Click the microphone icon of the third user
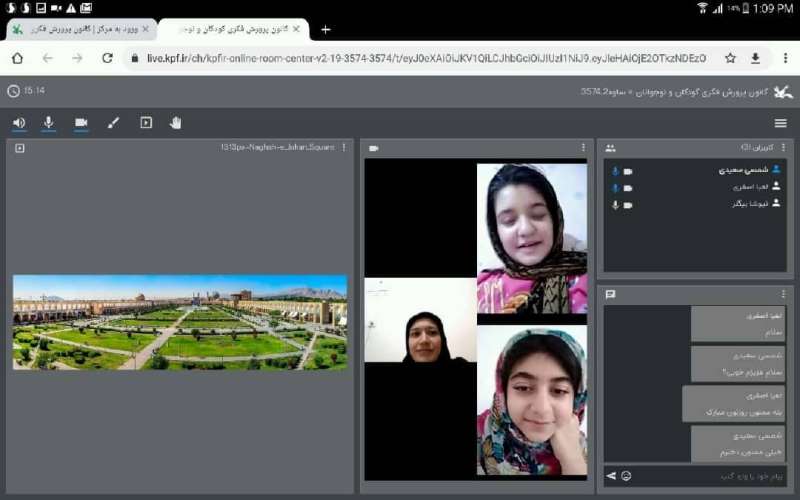The height and width of the screenshot is (500, 800). [x=616, y=205]
